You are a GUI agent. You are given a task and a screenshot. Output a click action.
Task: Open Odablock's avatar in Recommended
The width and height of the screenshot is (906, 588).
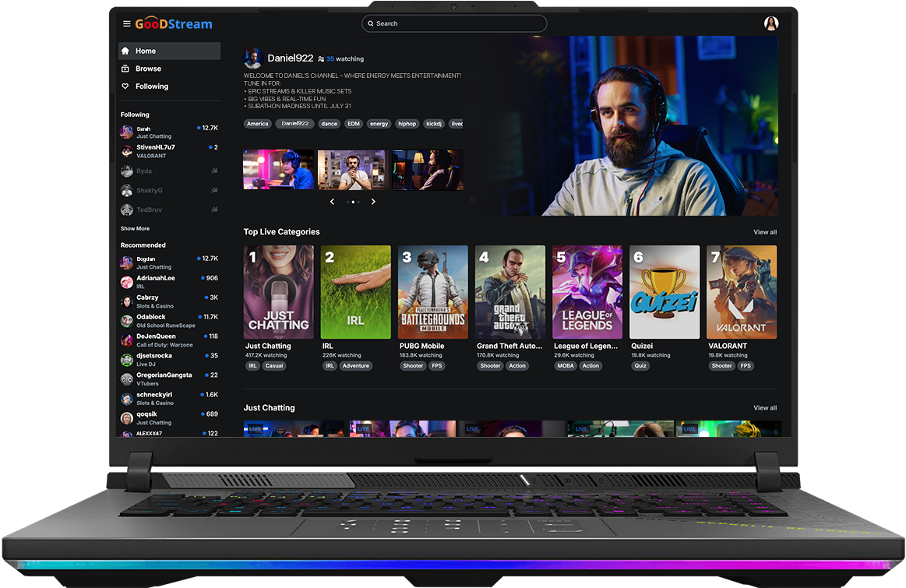pos(126,321)
